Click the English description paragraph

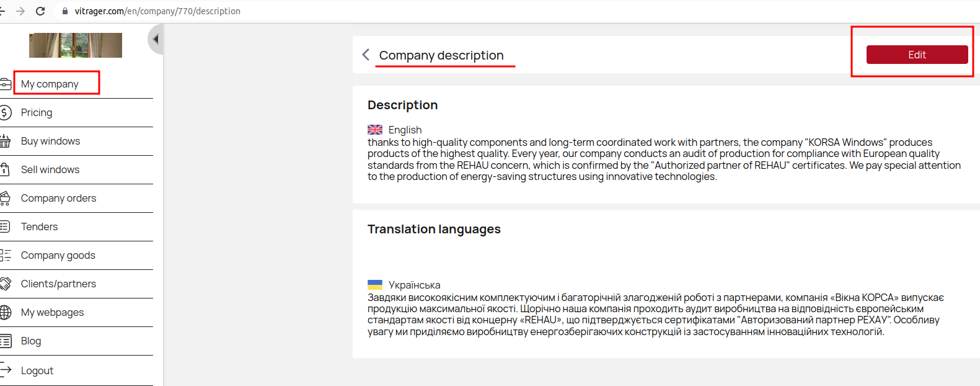[664, 159]
